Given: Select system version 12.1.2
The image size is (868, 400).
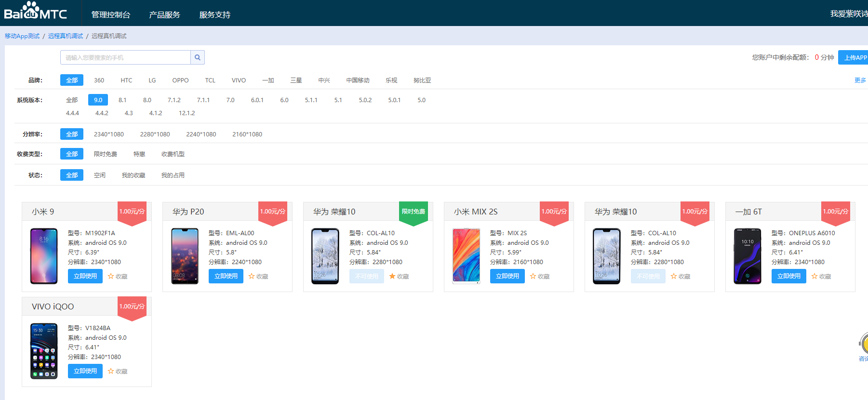Looking at the screenshot, I should coord(187,113).
